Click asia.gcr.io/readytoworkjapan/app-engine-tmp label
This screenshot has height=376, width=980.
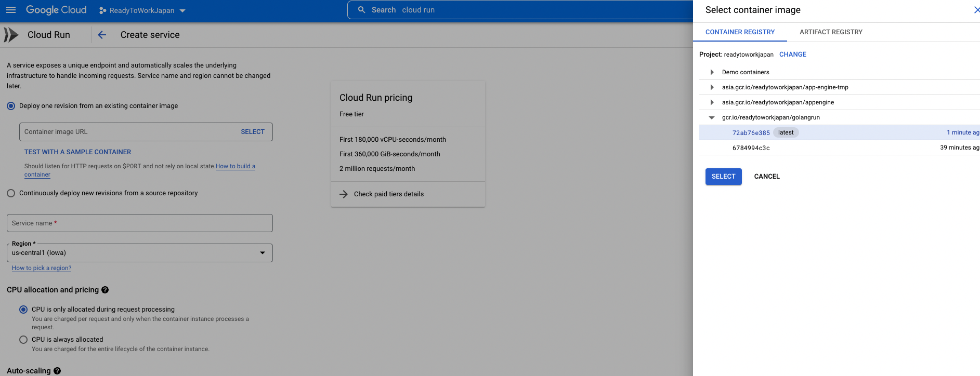click(785, 87)
